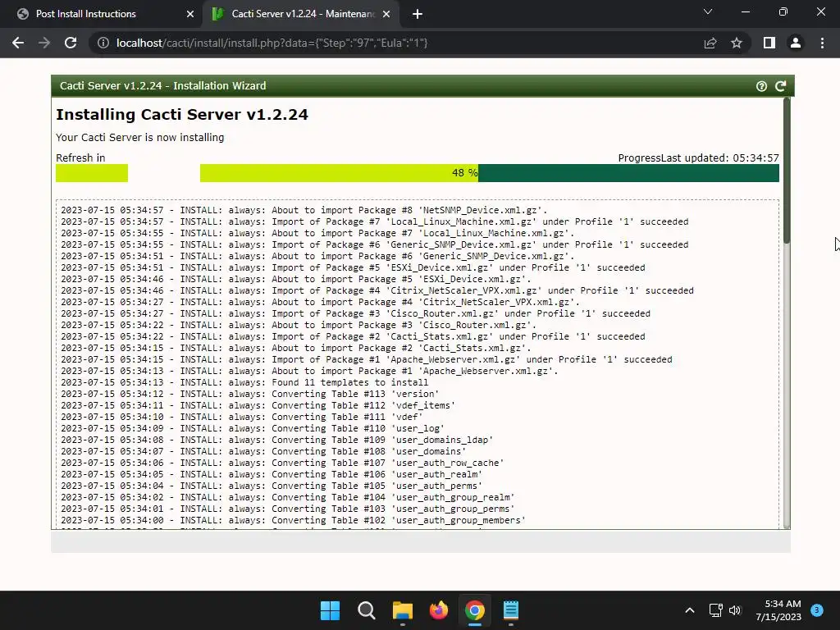This screenshot has width=840, height=630.
Task: Click log line about Package #8 NetSNMP_Device
Action: point(304,210)
